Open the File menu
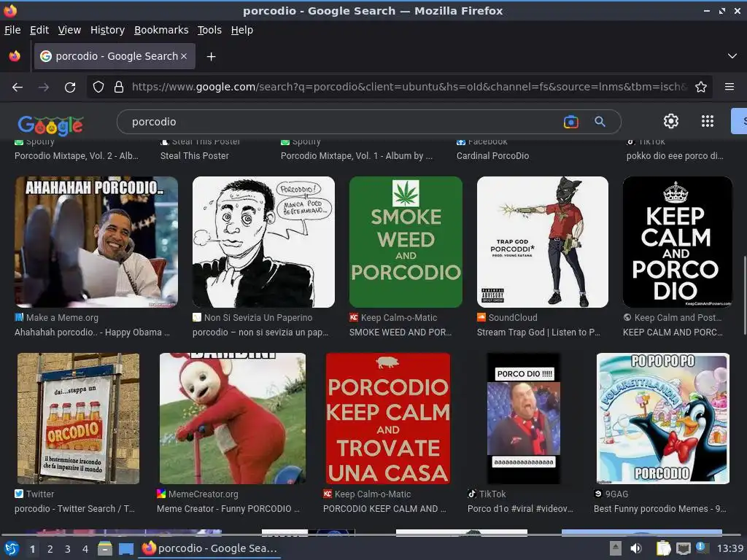 point(12,30)
